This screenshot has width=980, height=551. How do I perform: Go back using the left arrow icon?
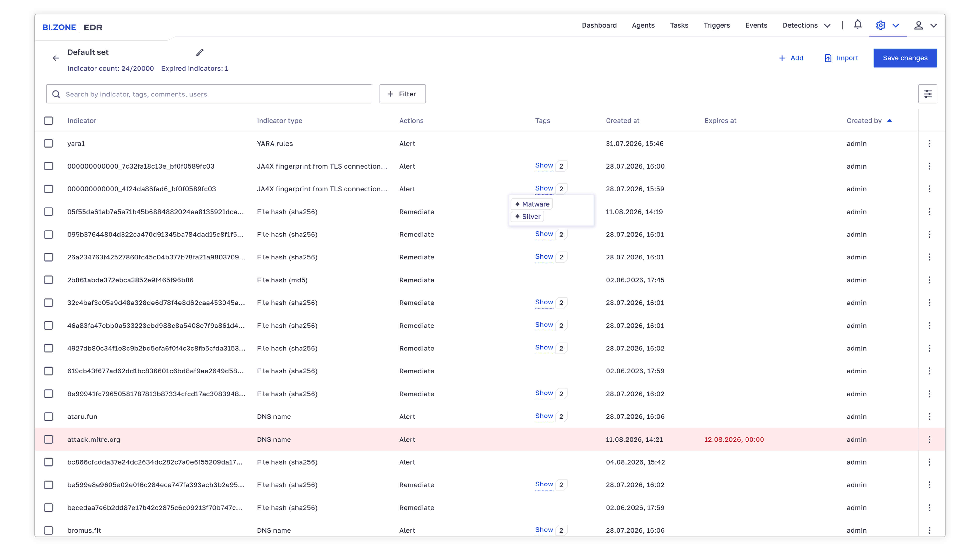pos(56,58)
